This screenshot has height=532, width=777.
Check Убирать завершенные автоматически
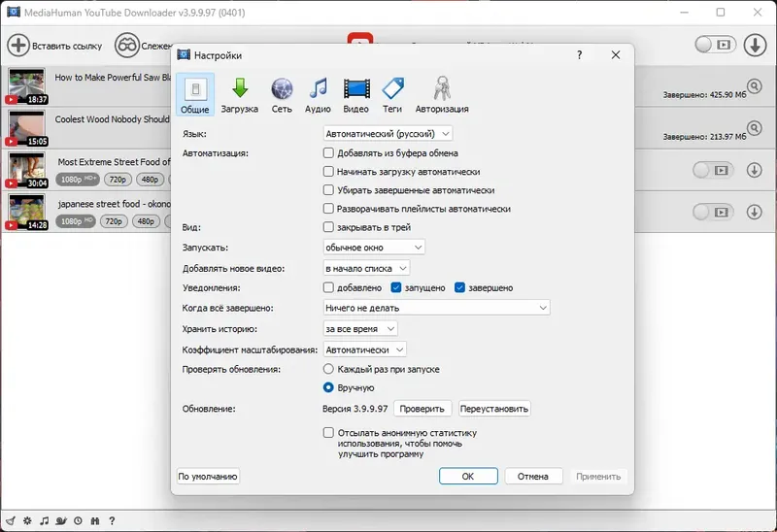point(328,189)
